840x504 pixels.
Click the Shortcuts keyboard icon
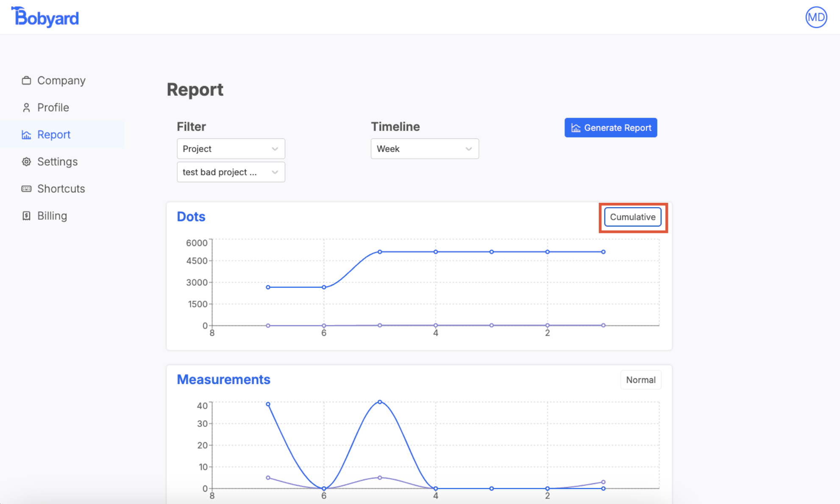[x=26, y=189]
